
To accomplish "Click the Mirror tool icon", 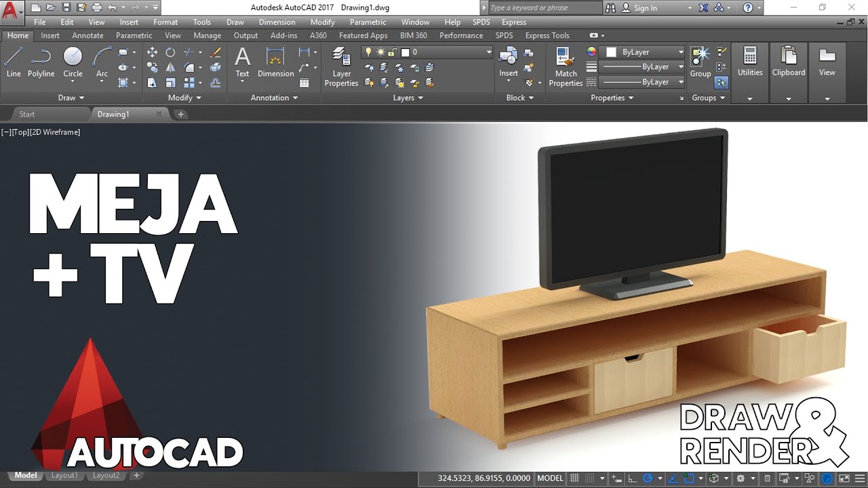I will pyautogui.click(x=170, y=67).
